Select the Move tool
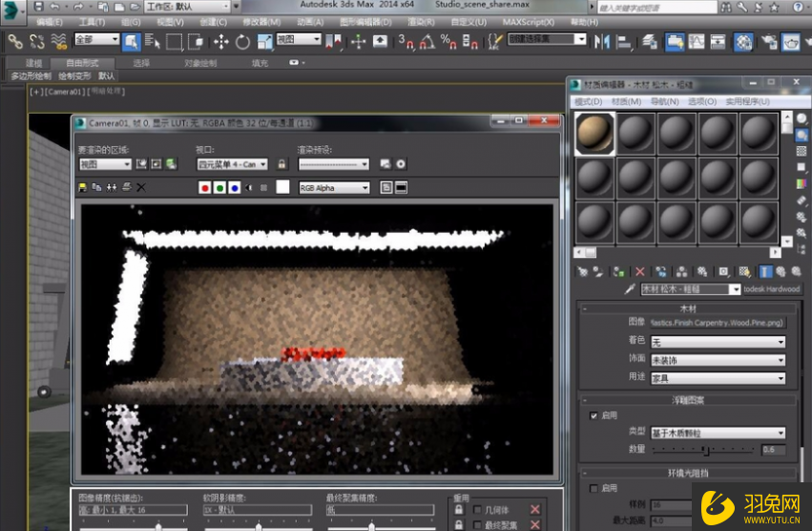 221,41
